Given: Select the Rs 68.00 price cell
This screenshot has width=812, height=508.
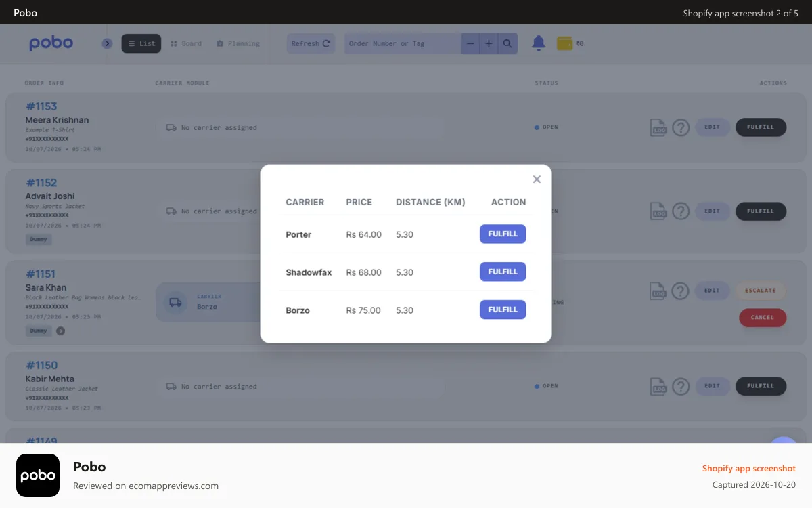Looking at the screenshot, I should point(364,272).
